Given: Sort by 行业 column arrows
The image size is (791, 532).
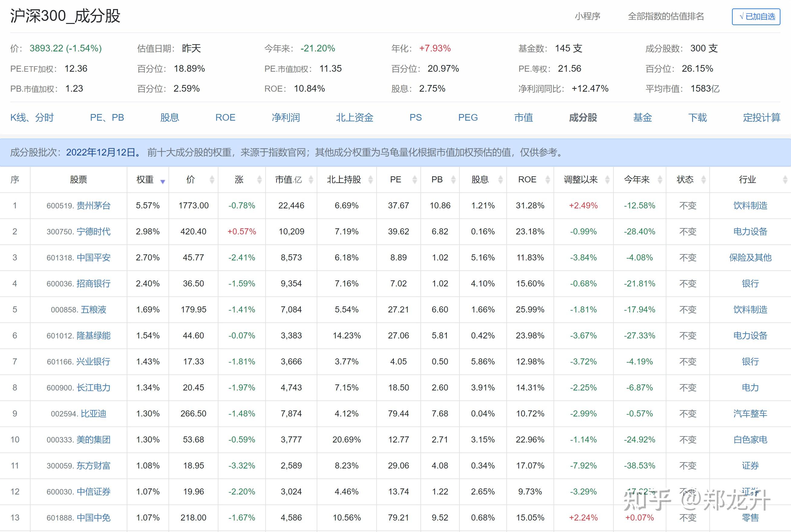Looking at the screenshot, I should [785, 179].
